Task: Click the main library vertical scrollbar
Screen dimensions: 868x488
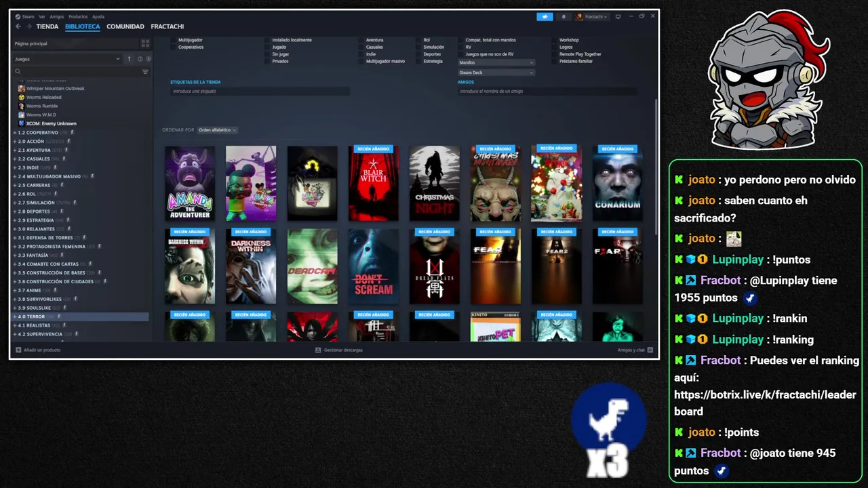Action: pyautogui.click(x=656, y=167)
